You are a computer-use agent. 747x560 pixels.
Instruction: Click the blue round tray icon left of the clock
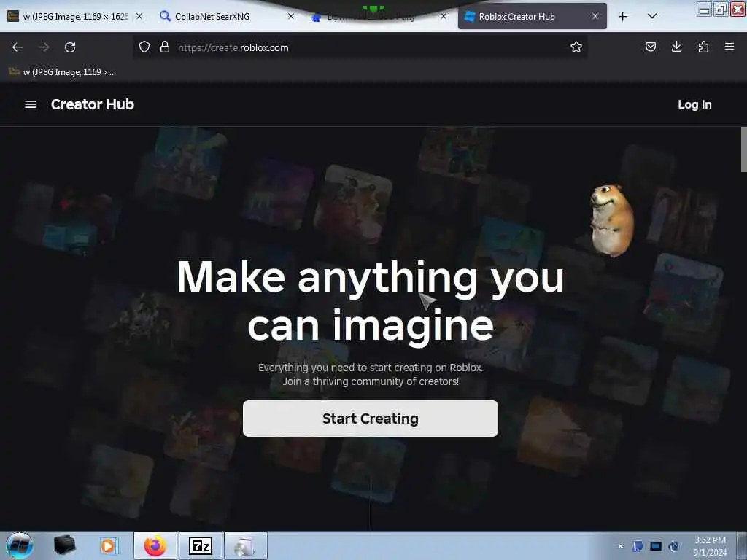click(x=673, y=546)
